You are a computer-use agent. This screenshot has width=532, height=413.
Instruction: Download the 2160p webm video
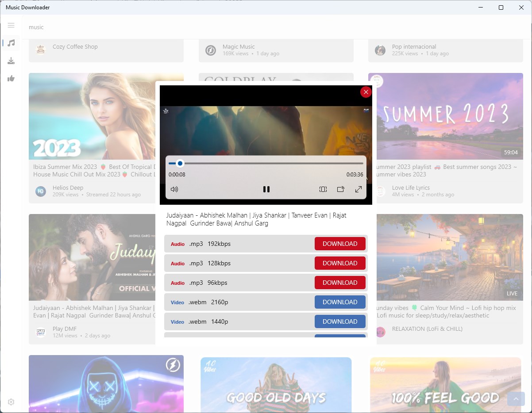pos(340,302)
